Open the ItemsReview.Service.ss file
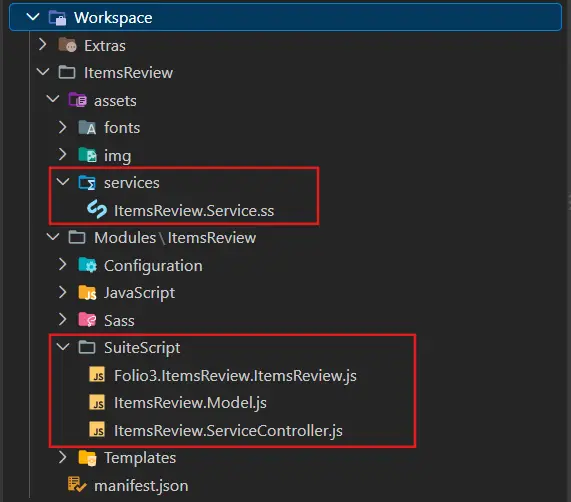The height and width of the screenshot is (502, 571). coord(194,211)
